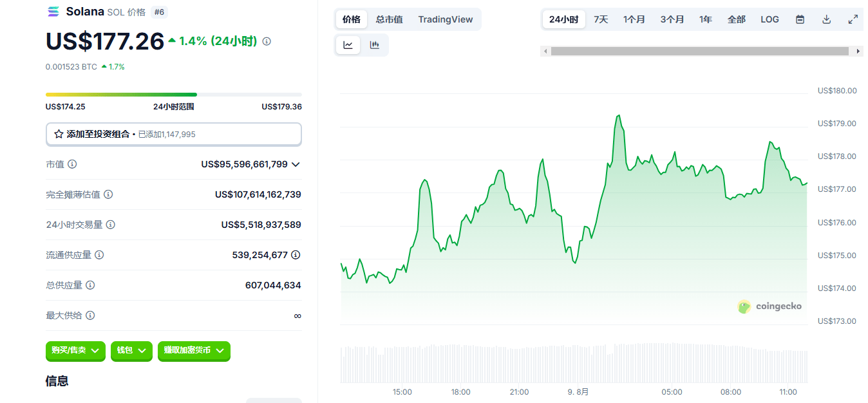The image size is (868, 403).
Task: Click the 0.001523 BTC value
Action: point(71,67)
